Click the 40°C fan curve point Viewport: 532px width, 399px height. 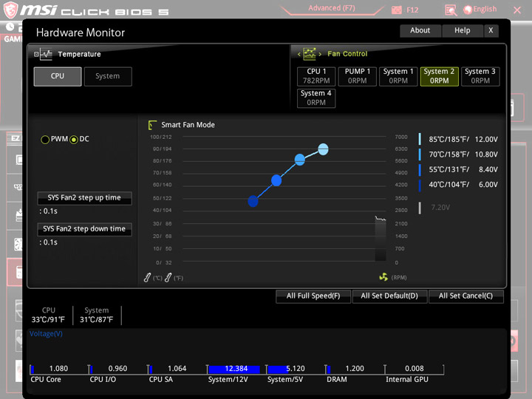point(253,201)
